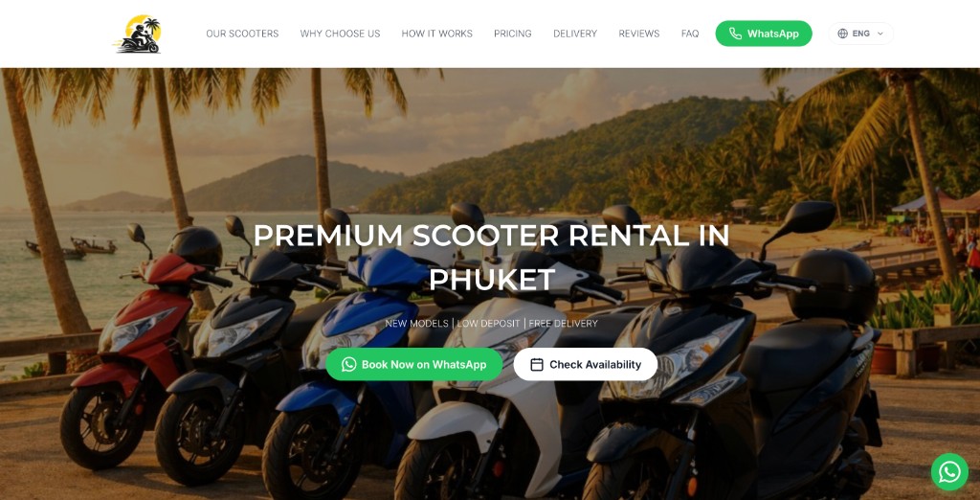Jump to Reviews section
The height and width of the screenshot is (500, 980).
pyautogui.click(x=638, y=34)
